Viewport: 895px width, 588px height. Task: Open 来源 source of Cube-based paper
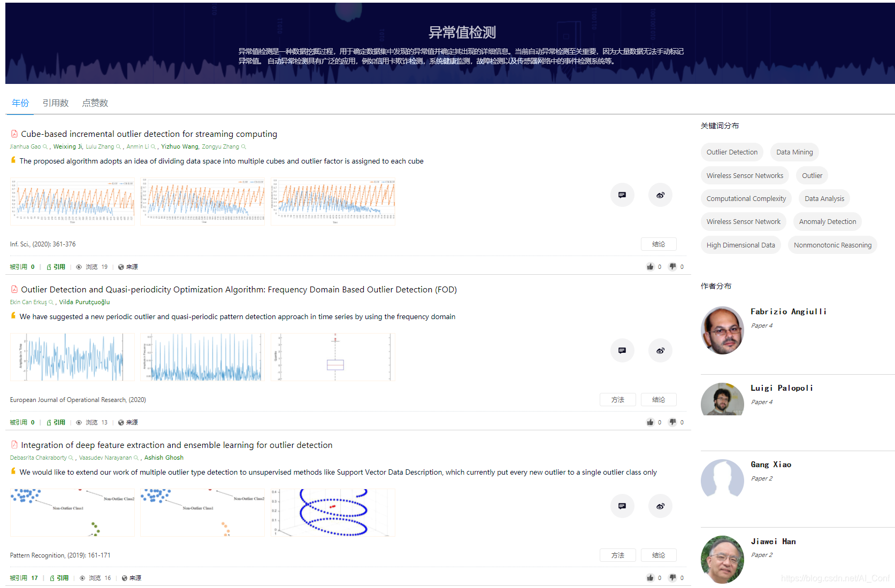click(128, 267)
